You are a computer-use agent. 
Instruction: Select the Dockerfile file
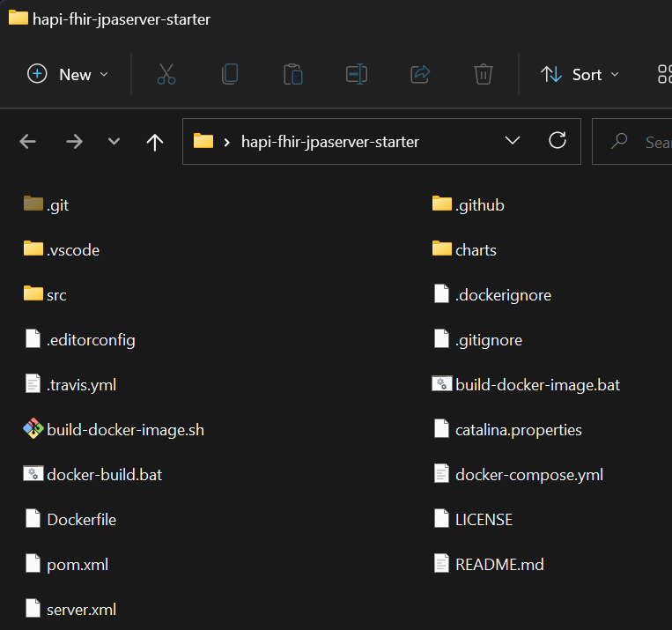point(70,520)
